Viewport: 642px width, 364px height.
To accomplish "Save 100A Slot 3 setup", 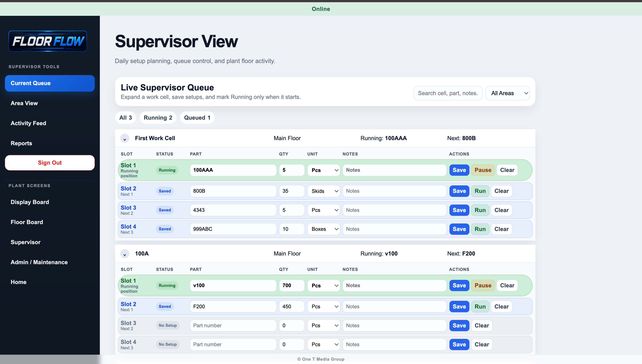I will click(459, 325).
